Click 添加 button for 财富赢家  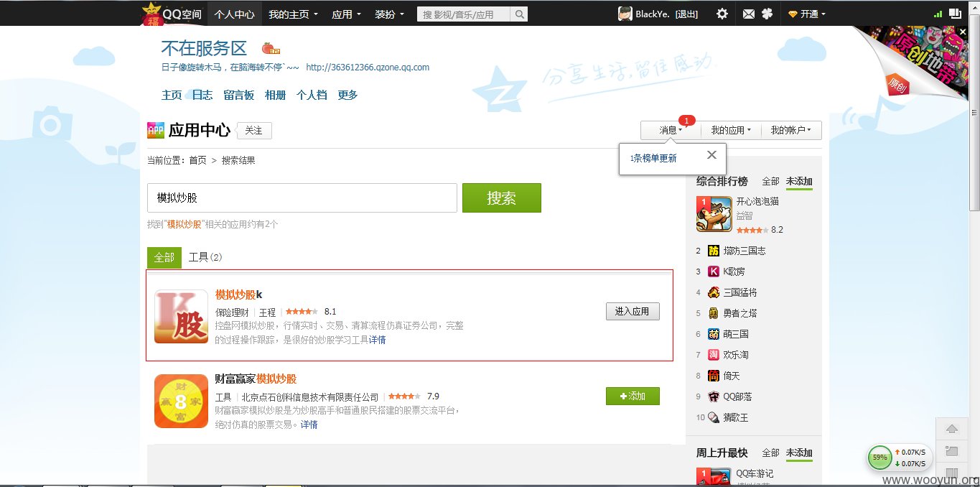[633, 396]
